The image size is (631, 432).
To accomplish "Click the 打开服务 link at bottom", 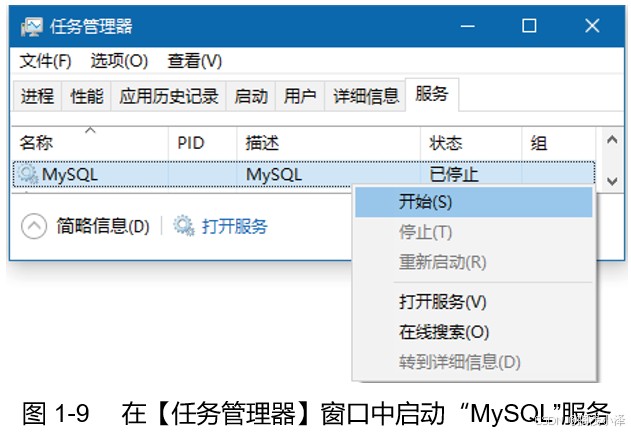I will point(235,226).
